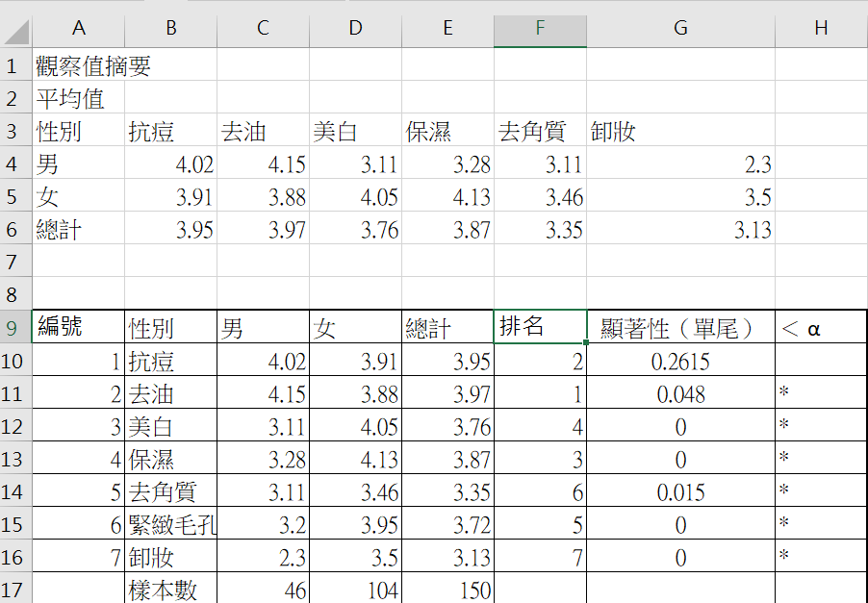Viewport: 868px width, 603px height.
Task: Select the column H header
Action: click(x=820, y=29)
